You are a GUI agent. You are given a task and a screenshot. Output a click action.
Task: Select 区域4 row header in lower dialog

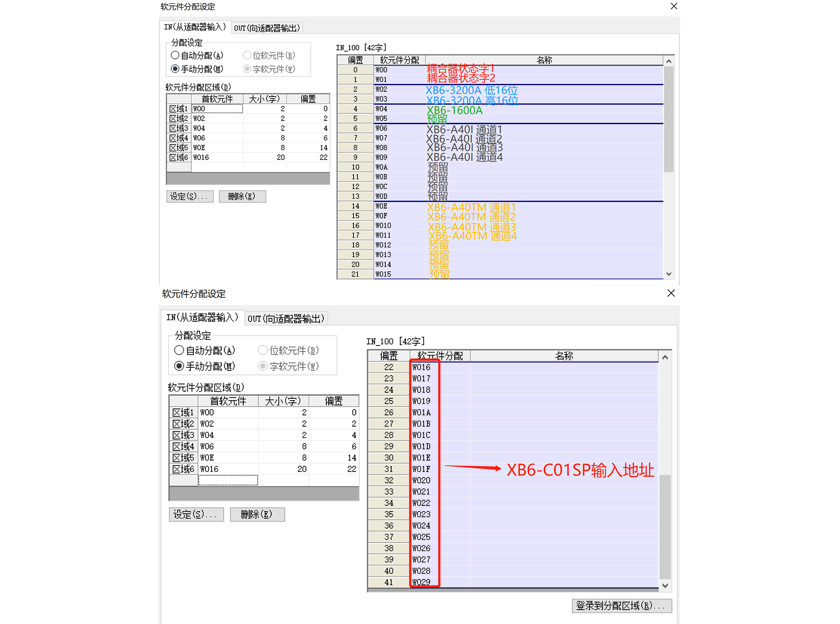(183, 446)
